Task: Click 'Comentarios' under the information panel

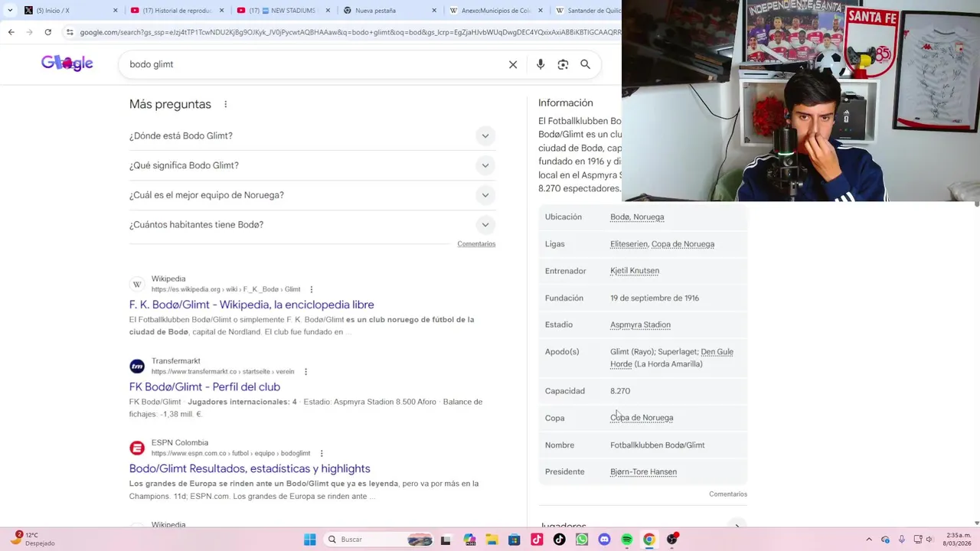Action: click(x=728, y=494)
